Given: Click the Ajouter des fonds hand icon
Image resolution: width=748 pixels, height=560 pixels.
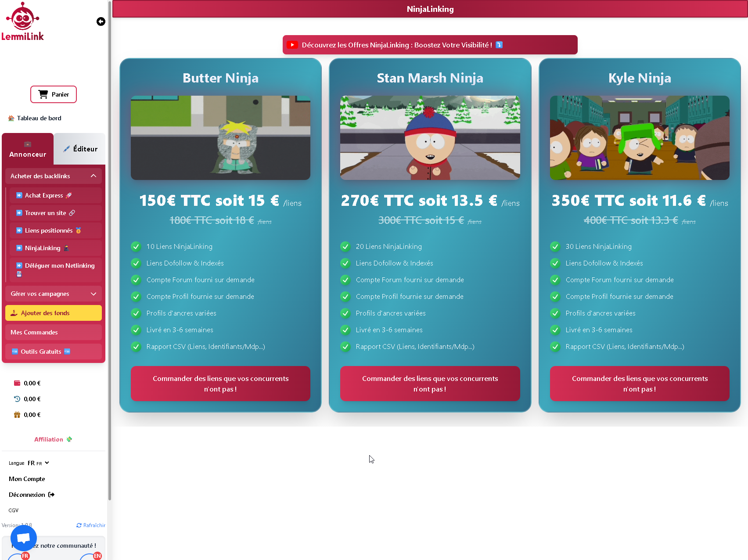Looking at the screenshot, I should 14,313.
